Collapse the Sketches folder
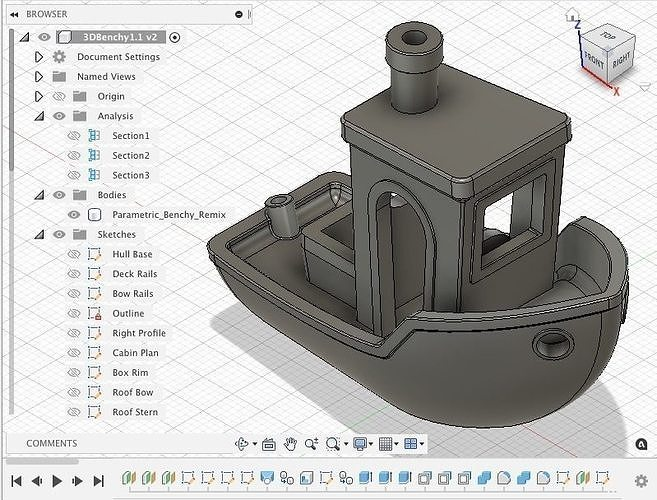Image resolution: width=657 pixels, height=500 pixels. click(39, 234)
